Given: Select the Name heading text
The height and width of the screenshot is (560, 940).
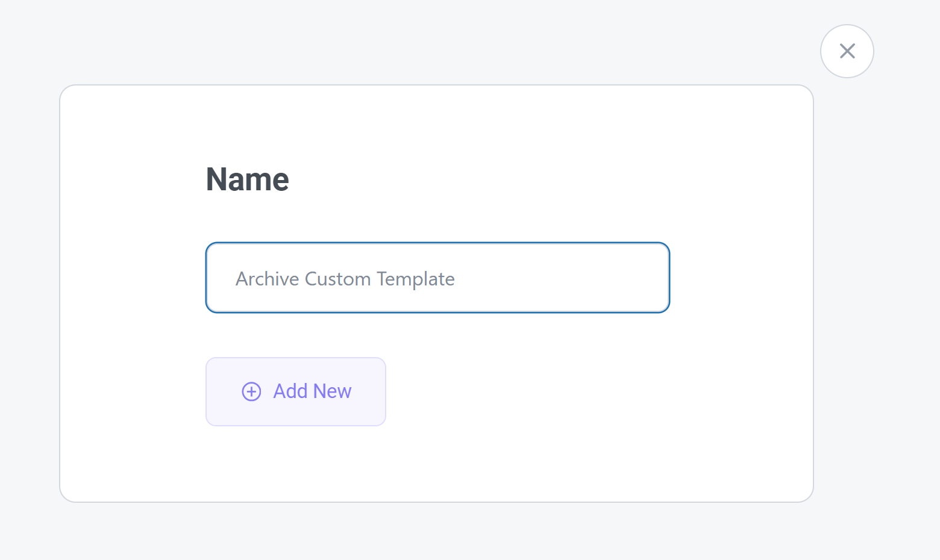Looking at the screenshot, I should [248, 179].
